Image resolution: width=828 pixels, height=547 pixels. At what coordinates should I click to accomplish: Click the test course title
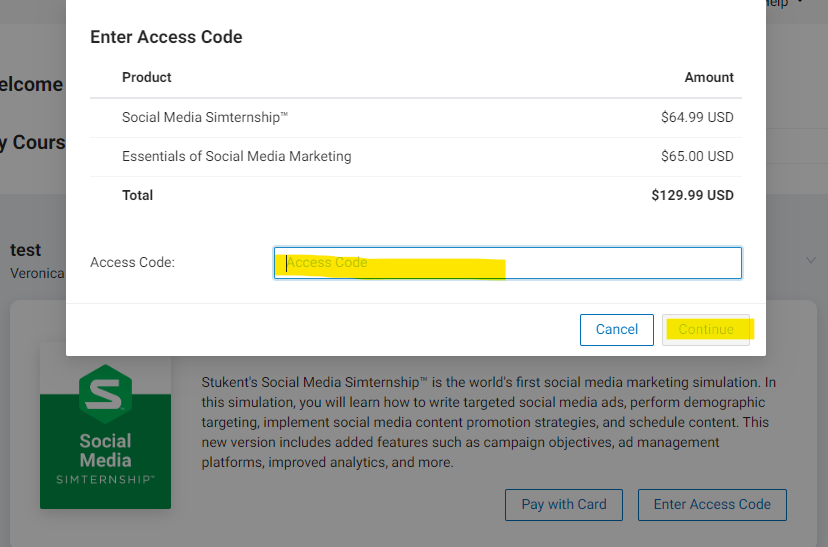coord(26,250)
